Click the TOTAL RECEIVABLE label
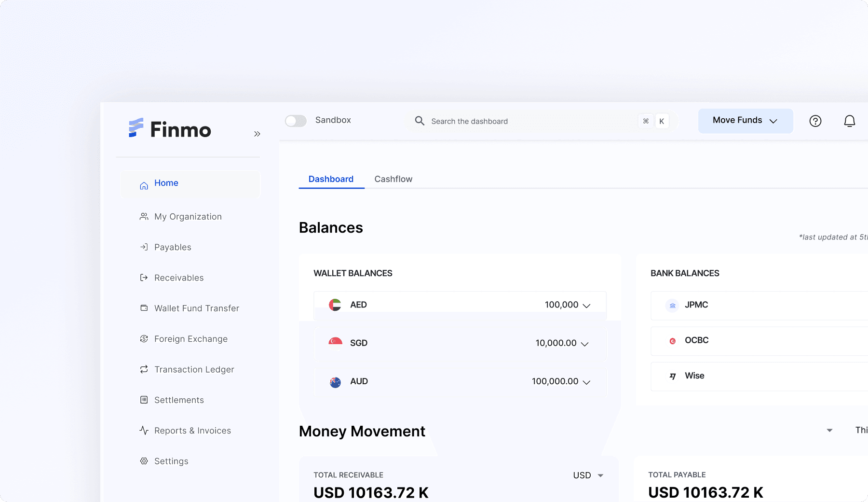Screen dimensions: 868x502 [348, 475]
